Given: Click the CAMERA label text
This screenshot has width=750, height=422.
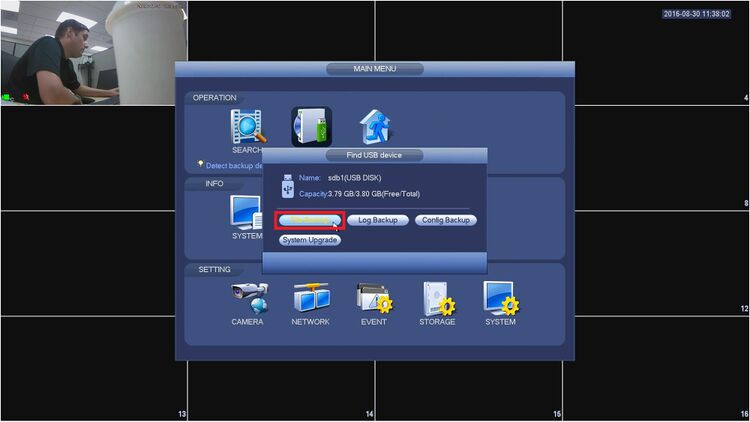Looking at the screenshot, I should point(247,322).
